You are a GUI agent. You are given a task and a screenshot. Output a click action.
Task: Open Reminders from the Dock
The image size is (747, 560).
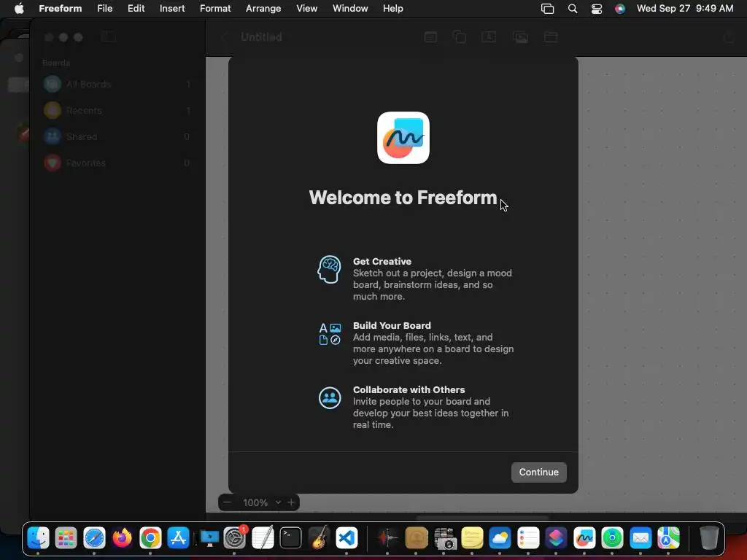(x=528, y=538)
